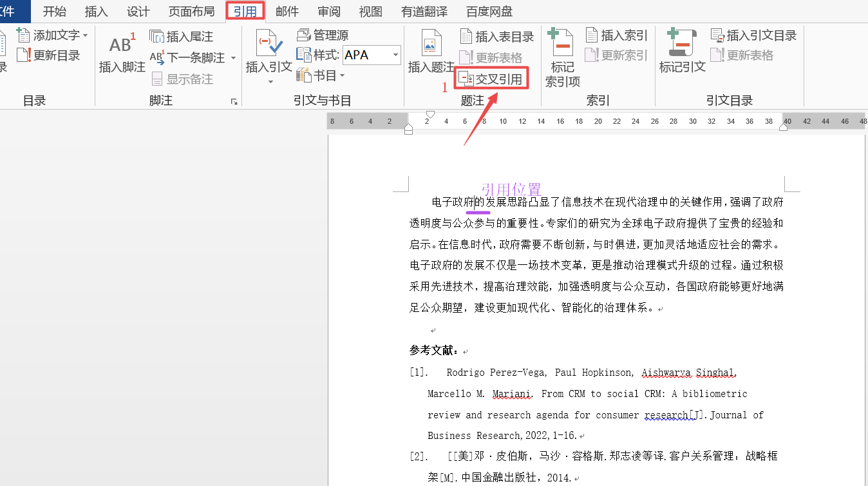This screenshot has height=486, width=868.
Task: Click the line 'Business Research,2022,1-16.'
Action: pyautogui.click(x=502, y=436)
